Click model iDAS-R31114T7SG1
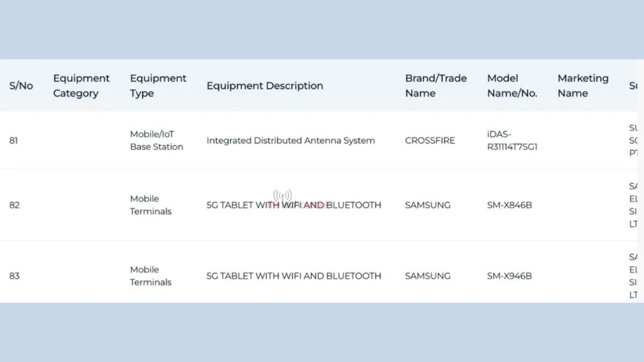Screen dimensions: 644x362 pyautogui.click(x=512, y=141)
